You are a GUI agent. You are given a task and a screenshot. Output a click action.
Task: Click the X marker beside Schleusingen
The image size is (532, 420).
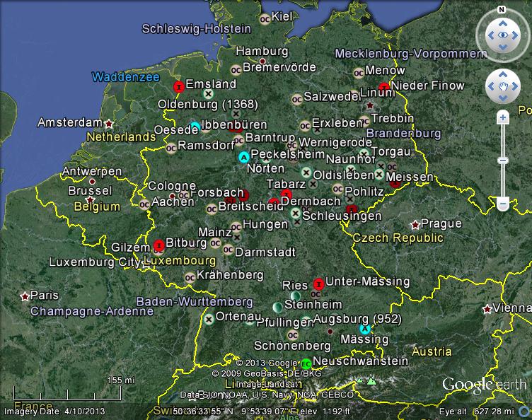point(296,214)
